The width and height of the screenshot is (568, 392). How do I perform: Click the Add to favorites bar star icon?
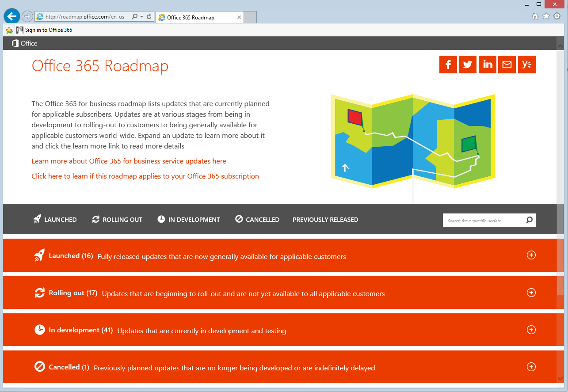(9, 30)
